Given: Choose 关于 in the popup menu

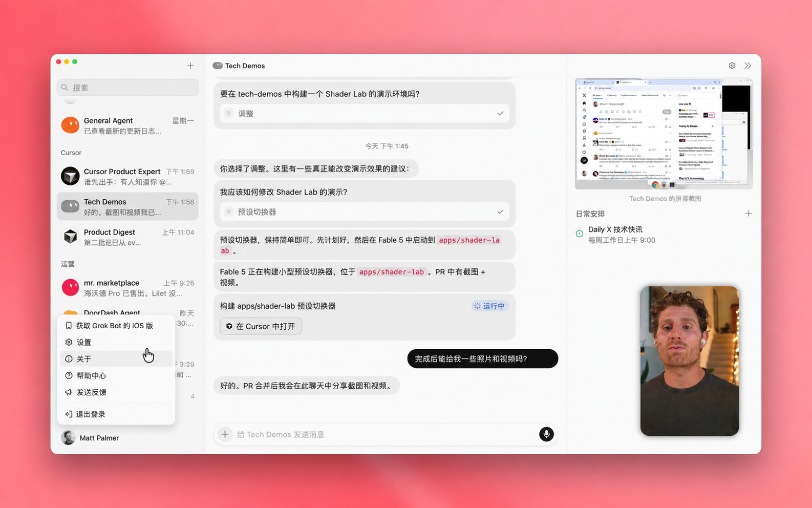Looking at the screenshot, I should 116,358.
